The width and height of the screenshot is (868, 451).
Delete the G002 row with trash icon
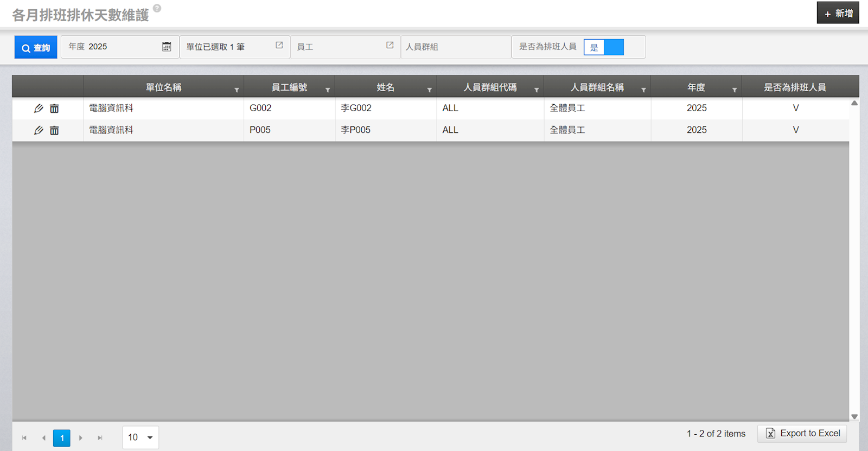coord(54,108)
